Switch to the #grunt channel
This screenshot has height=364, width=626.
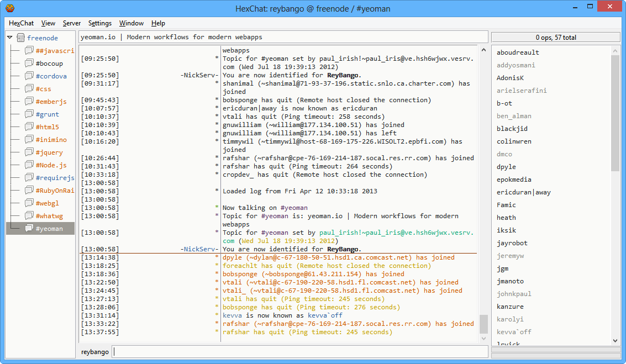tap(47, 114)
